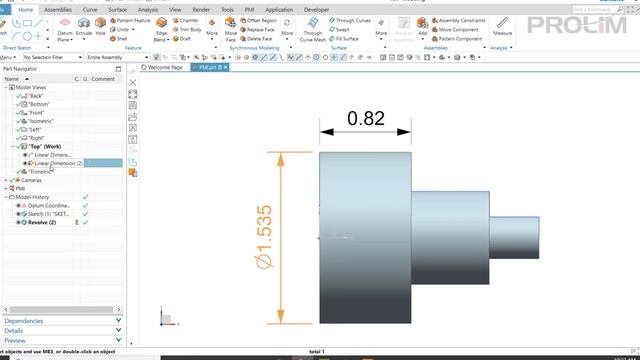Choose the Swept surface command
This screenshot has height=360, width=640.
(339, 29)
